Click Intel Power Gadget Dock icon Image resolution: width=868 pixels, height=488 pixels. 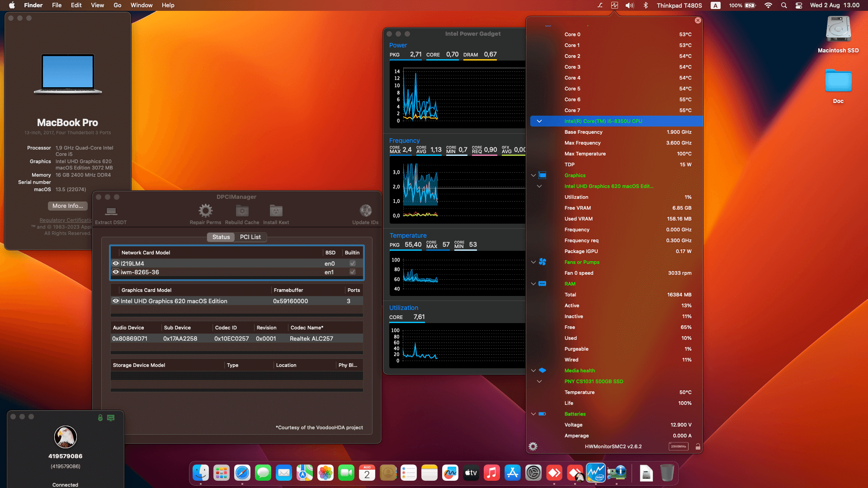pyautogui.click(x=596, y=473)
